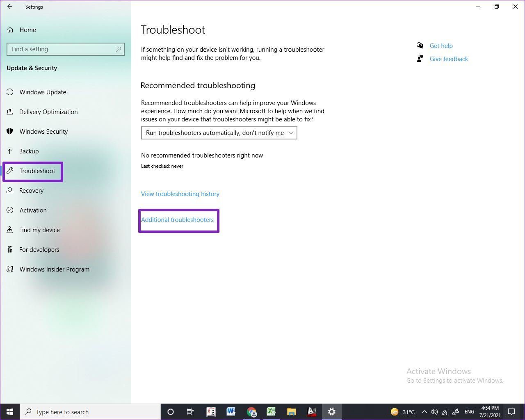Click Get help link

pos(441,46)
